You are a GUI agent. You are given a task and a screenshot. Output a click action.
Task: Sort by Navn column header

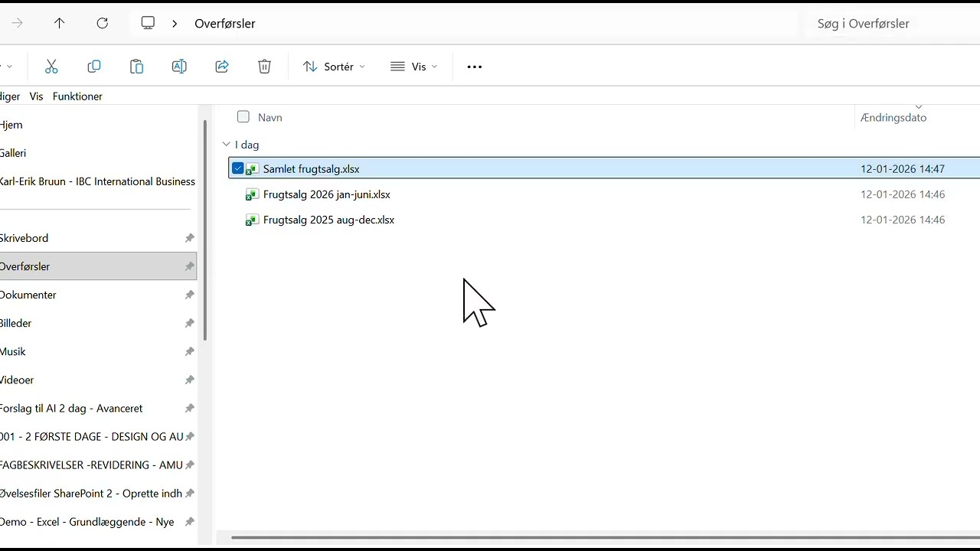click(x=270, y=117)
